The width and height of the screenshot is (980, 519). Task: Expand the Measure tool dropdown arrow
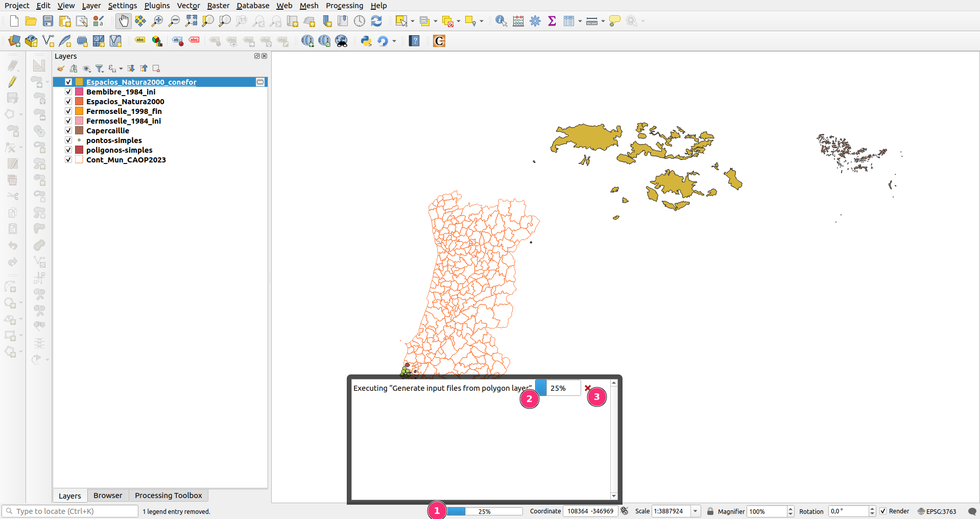coord(603,21)
